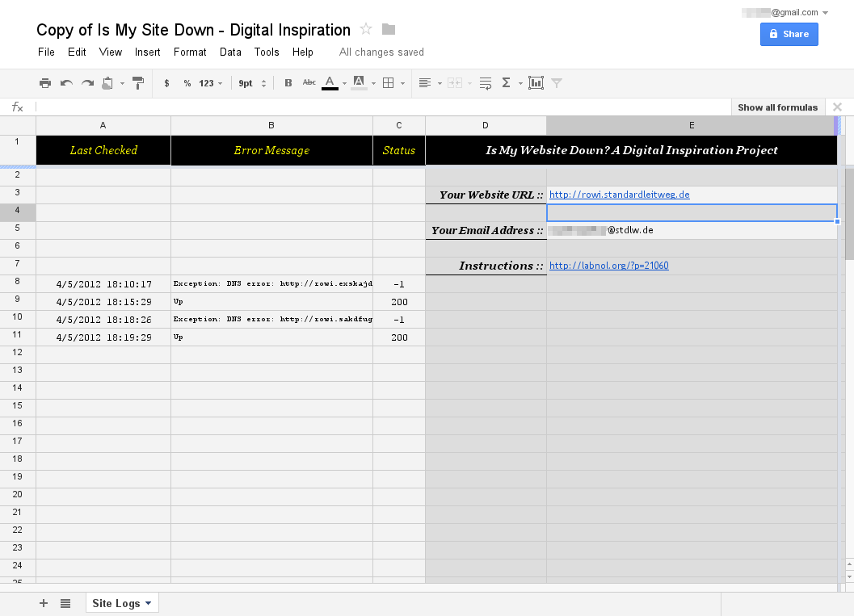Open the 123 number format dropdown
The image size is (854, 616).
(x=211, y=83)
